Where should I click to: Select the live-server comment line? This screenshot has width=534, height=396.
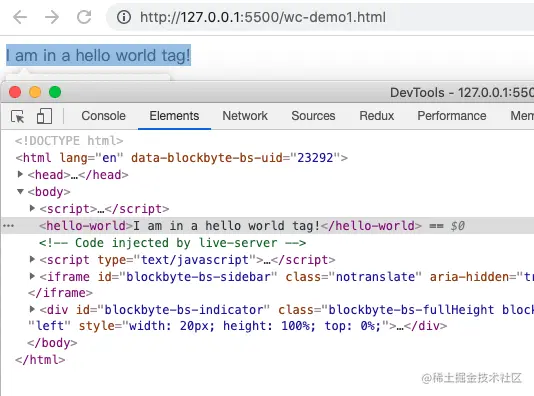172,243
